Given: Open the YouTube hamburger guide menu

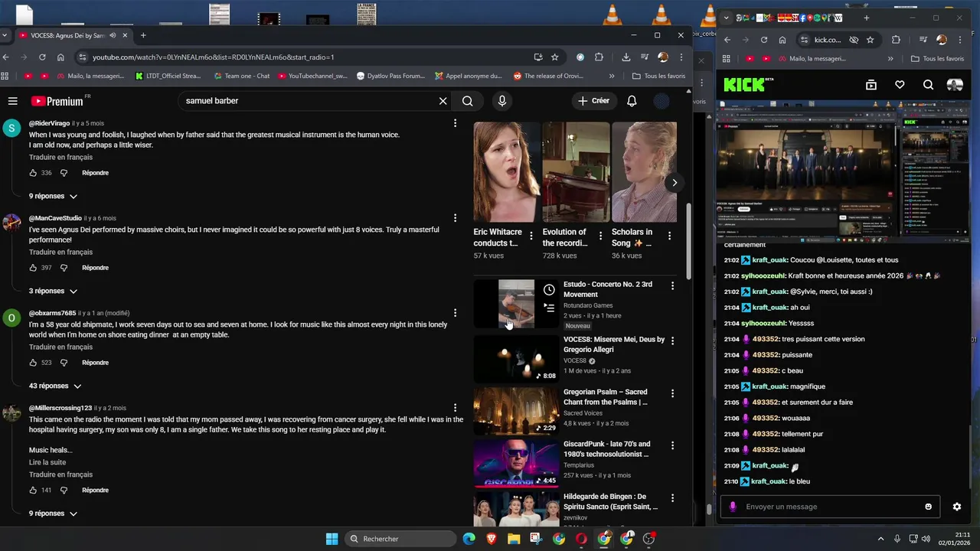Looking at the screenshot, I should (12, 101).
